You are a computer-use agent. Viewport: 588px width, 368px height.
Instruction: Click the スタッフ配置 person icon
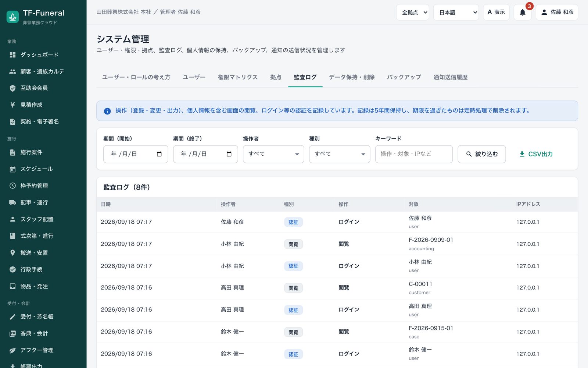12,219
